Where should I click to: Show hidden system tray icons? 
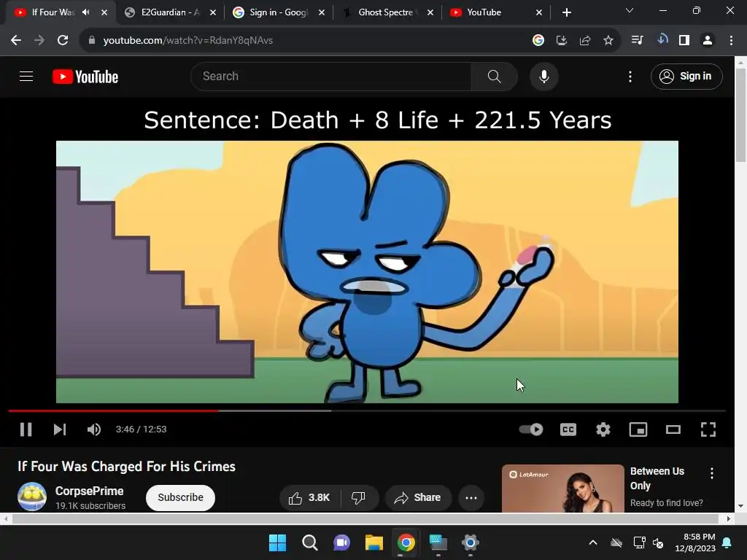[593, 542]
